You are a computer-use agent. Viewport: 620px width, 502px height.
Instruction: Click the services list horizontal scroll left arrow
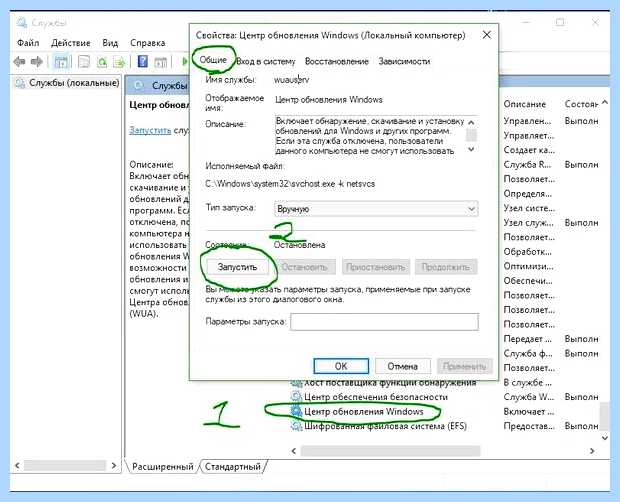(x=294, y=451)
